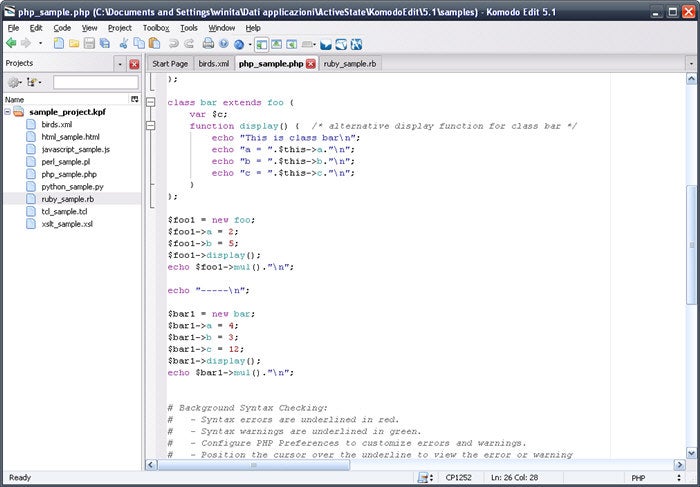Click the Undo arrow icon

[x=172, y=43]
